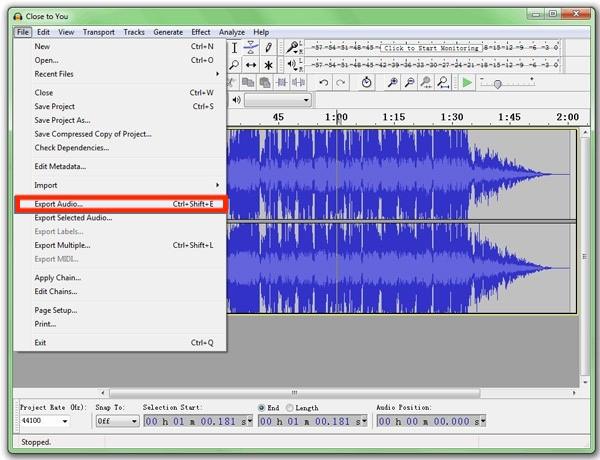
Task: Click the playback speed slider handle
Action: [497, 84]
